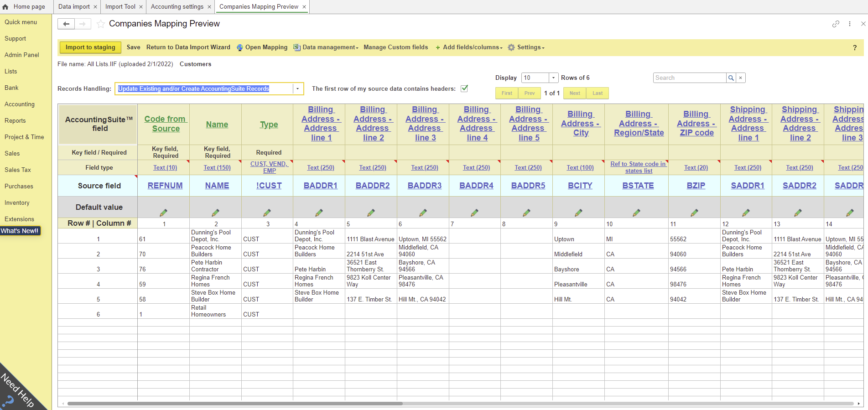Click into the Search input field
Image resolution: width=868 pixels, height=410 pixels.
coord(690,78)
